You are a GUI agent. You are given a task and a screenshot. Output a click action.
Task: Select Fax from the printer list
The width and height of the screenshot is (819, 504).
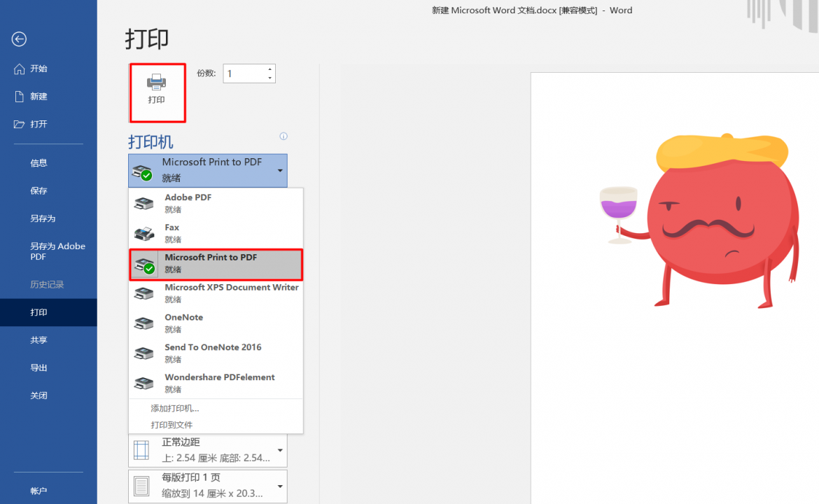tap(216, 234)
